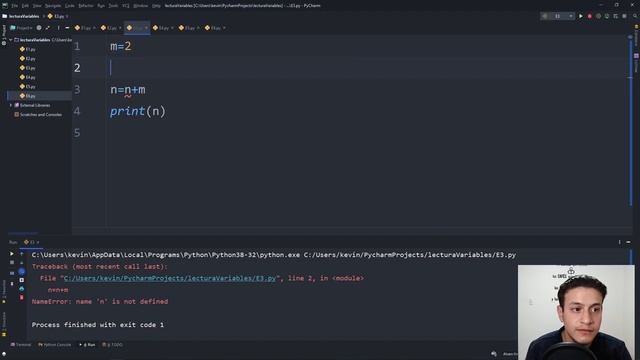
Task: Open the Terminal tool window tab
Action: [20, 344]
